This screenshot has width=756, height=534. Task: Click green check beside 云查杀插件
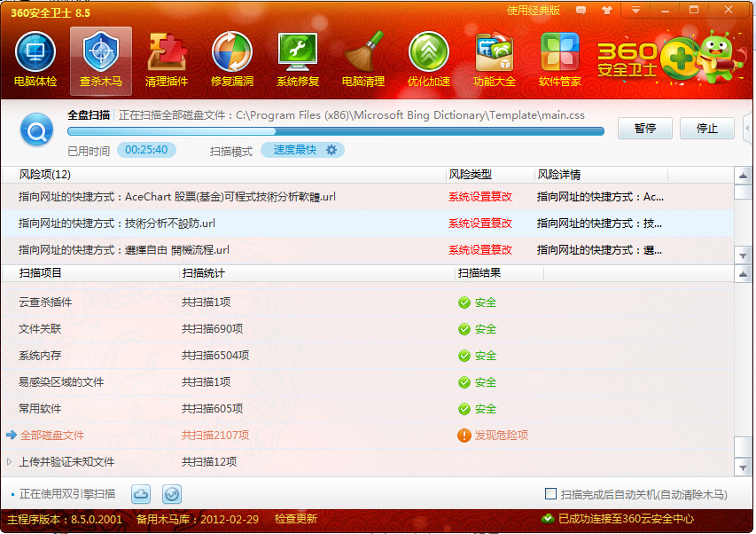(464, 302)
